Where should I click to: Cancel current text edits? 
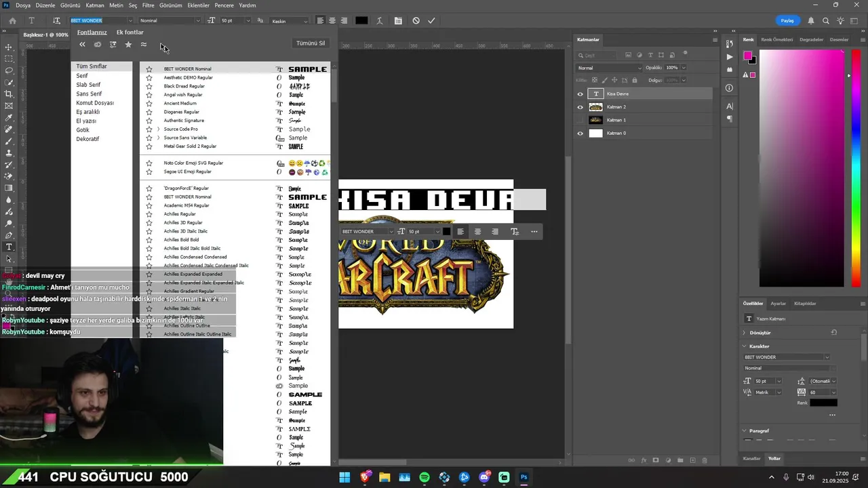point(416,20)
